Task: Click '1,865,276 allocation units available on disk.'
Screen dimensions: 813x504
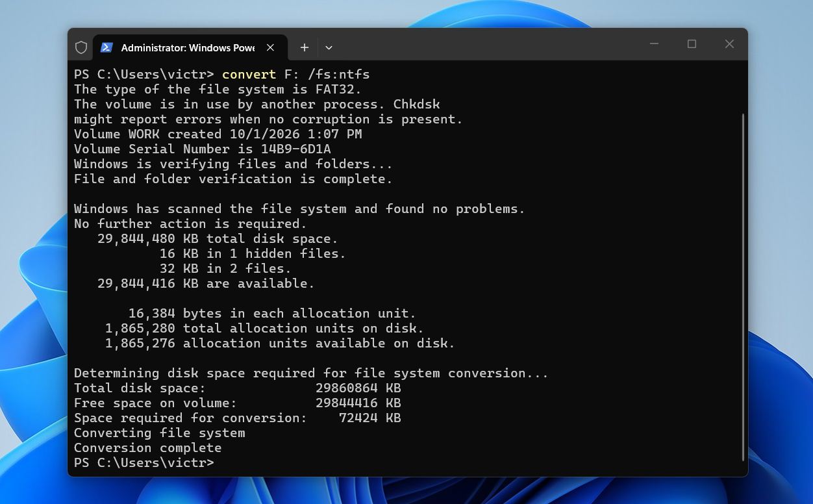Action: tap(280, 344)
